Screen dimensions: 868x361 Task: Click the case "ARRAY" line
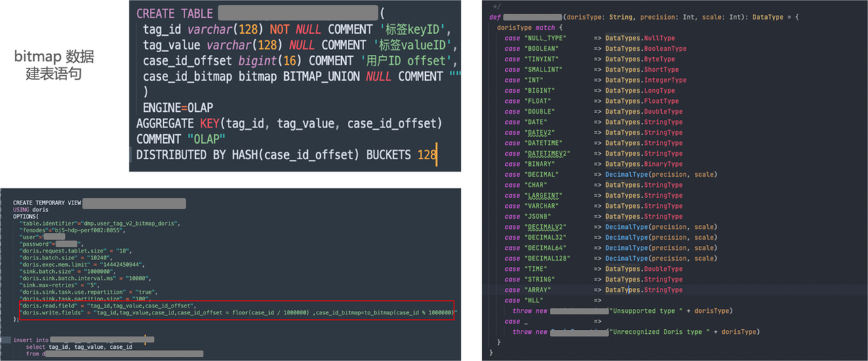pos(593,290)
